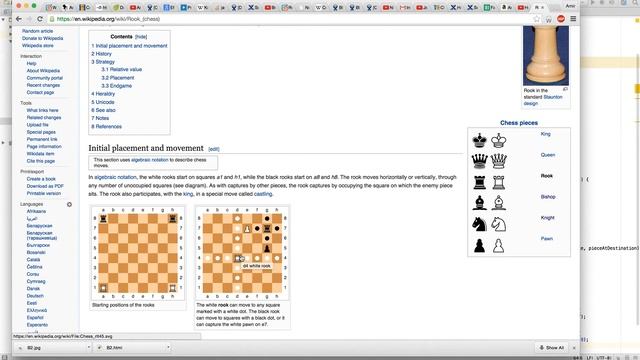Open the Chrome hamburger menu
Image resolution: width=640 pixels, height=360 pixels.
(x=573, y=19)
